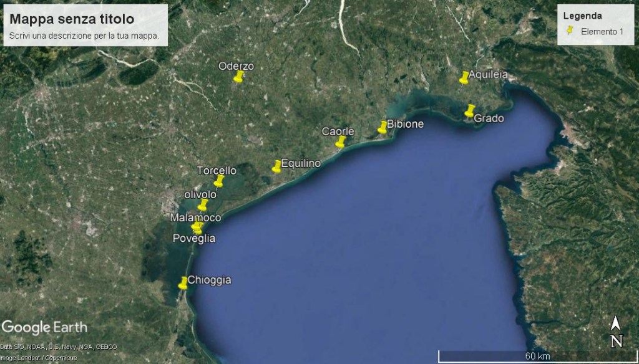Click the olivolo placemark pin
This screenshot has height=364, width=639.
[202, 205]
